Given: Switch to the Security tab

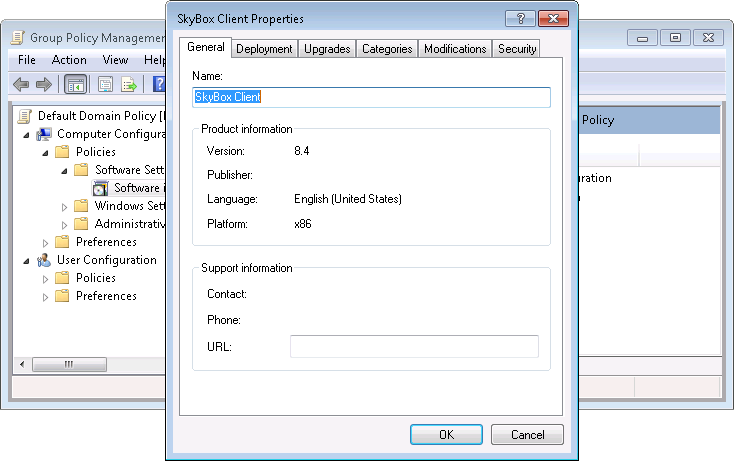Looking at the screenshot, I should [x=517, y=49].
